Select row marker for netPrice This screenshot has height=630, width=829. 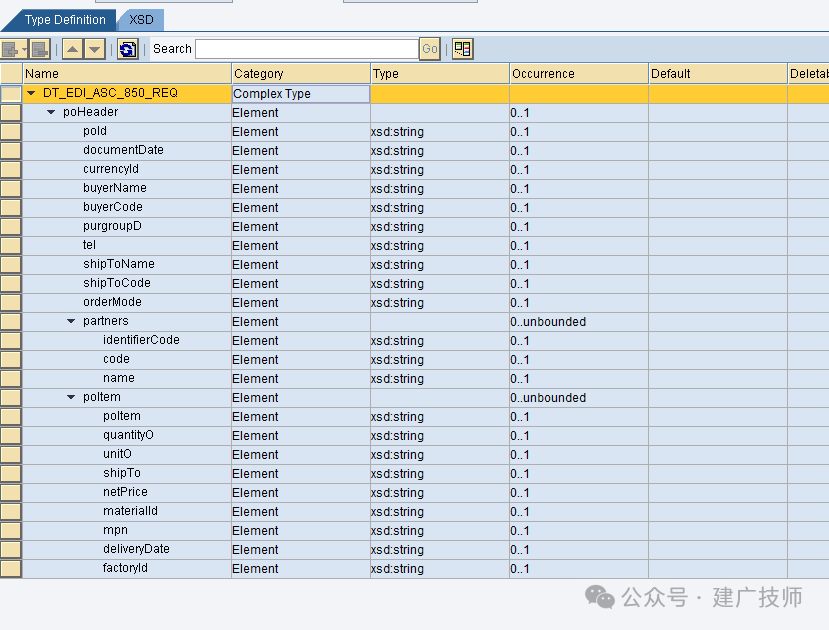[11, 493]
